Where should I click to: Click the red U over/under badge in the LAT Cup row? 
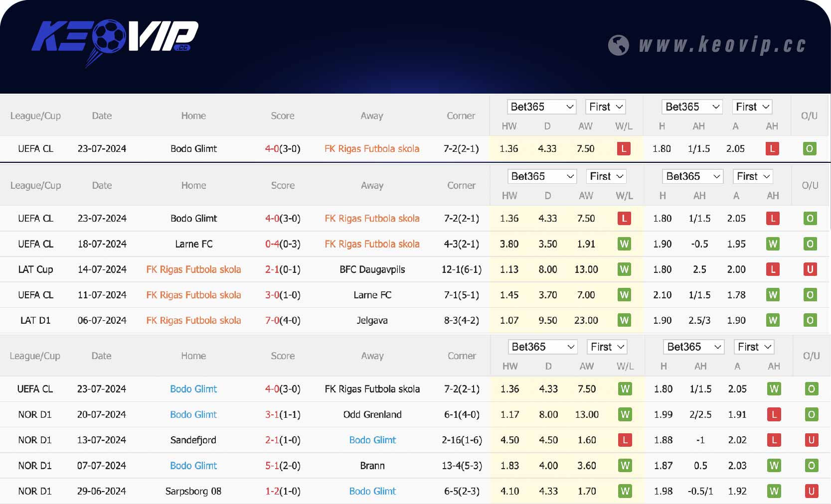pyautogui.click(x=810, y=269)
